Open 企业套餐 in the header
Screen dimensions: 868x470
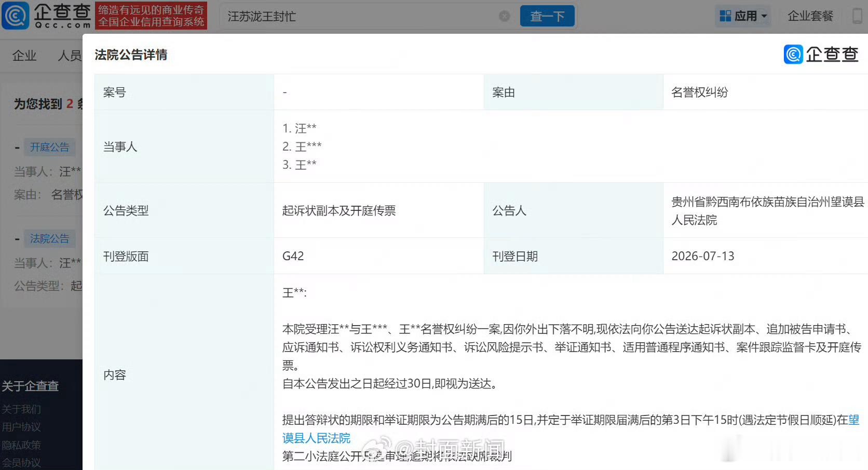click(x=810, y=16)
